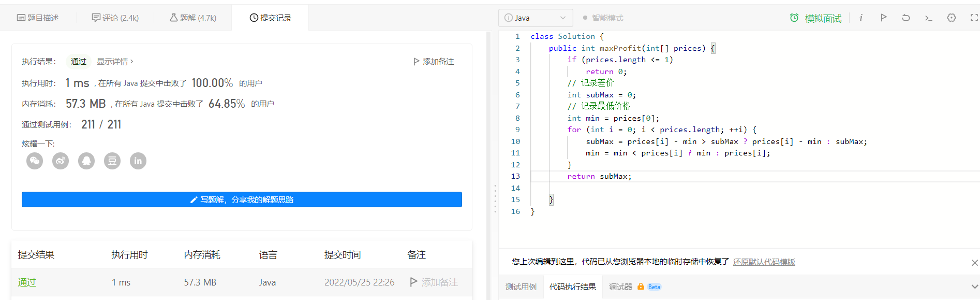The image size is (980, 300).
Task: Run code with the play icon
Action: tap(883, 18)
